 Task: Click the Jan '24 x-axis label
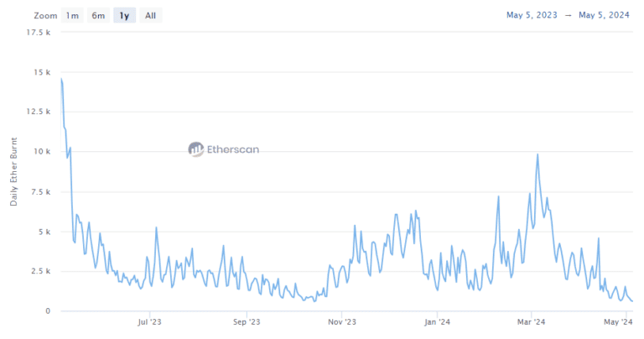pyautogui.click(x=438, y=321)
